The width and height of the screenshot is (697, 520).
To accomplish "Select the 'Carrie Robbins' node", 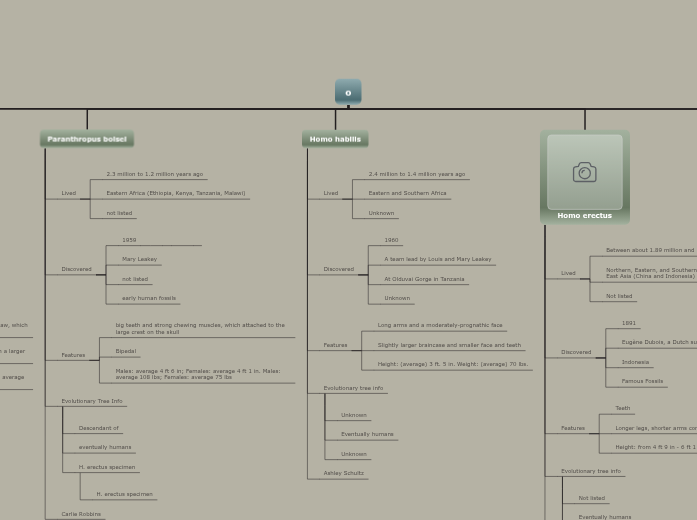I will click(81, 514).
